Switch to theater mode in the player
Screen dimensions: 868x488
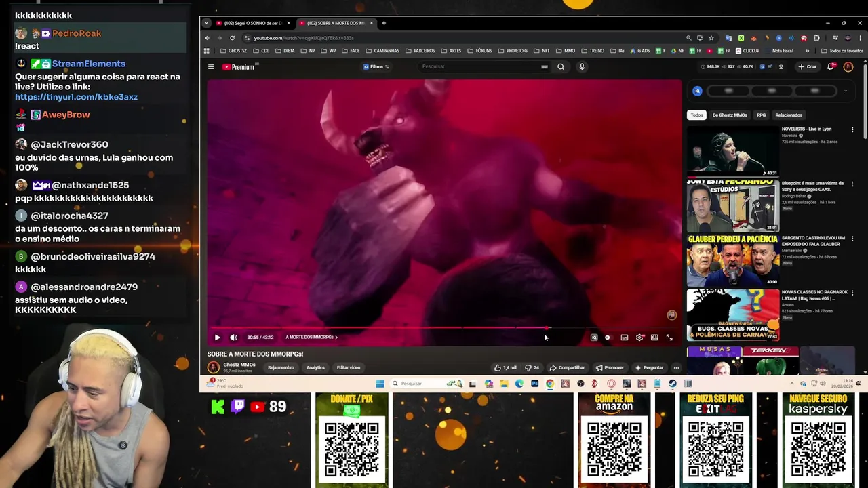click(x=654, y=338)
